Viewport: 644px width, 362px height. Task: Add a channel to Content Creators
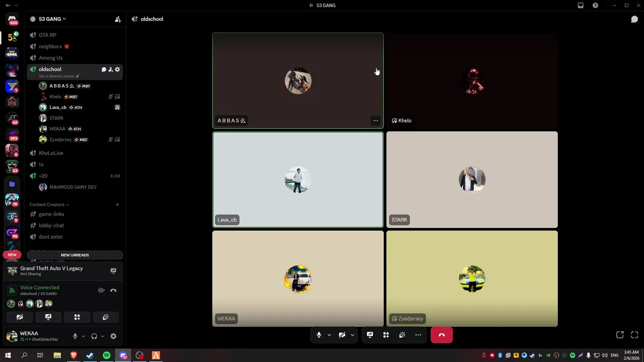click(117, 205)
